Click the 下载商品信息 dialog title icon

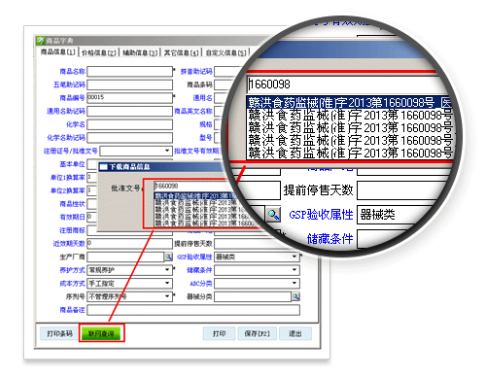(104, 166)
